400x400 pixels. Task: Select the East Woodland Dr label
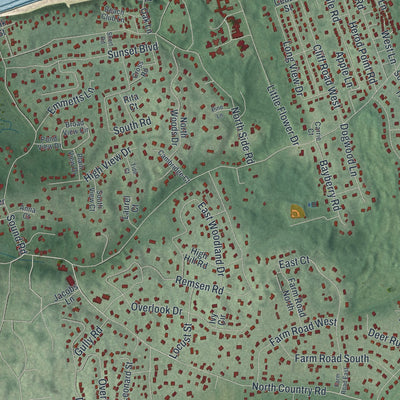(211, 238)
